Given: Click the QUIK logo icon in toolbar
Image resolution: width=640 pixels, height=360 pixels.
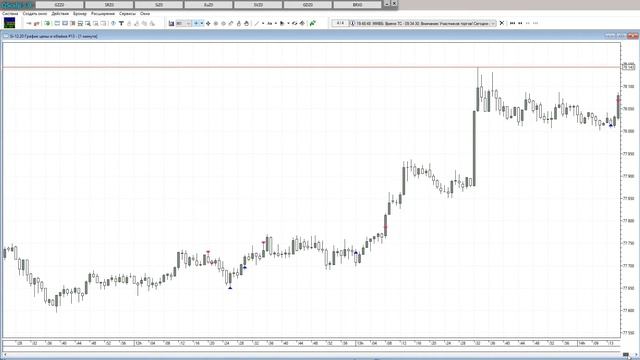Looking at the screenshot, I should click(9, 23).
